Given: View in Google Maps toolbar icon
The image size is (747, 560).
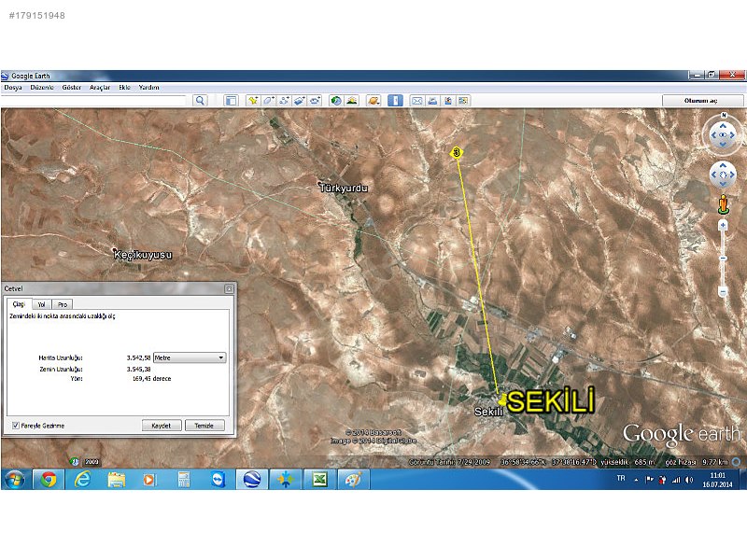Looking at the screenshot, I should point(463,101).
